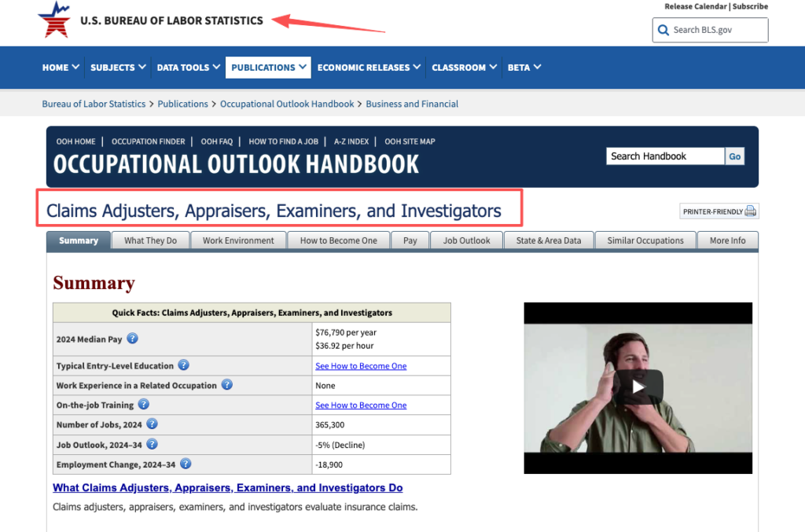Select OCCUPATION FINDER in the handbook menu
Viewport: 805px width, 532px height.
click(148, 141)
